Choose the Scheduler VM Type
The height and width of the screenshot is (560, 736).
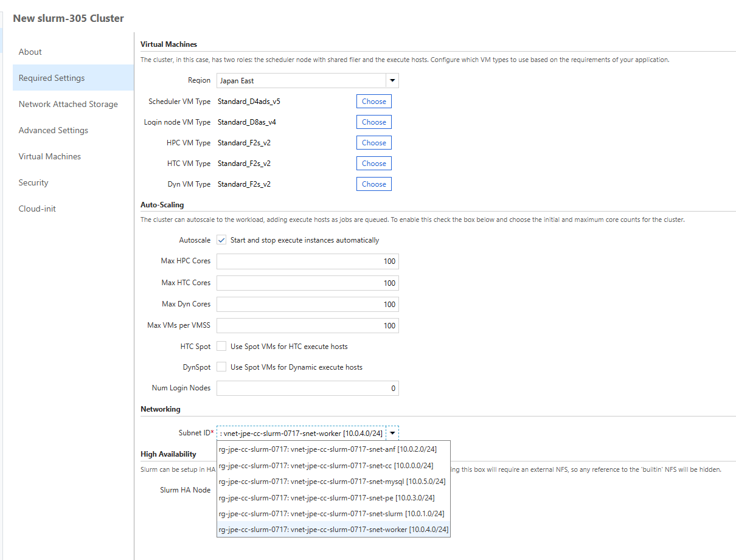coord(373,102)
